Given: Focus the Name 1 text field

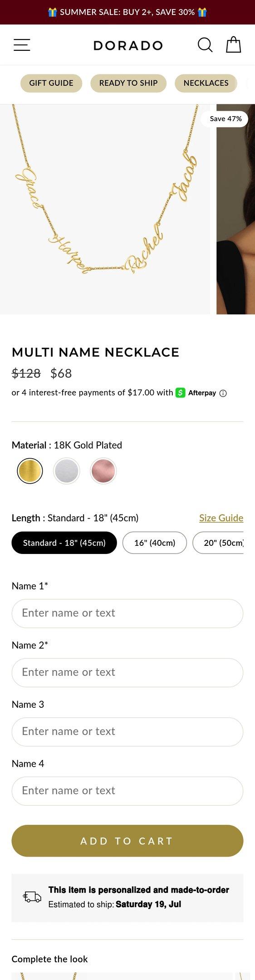Looking at the screenshot, I should click(127, 613).
